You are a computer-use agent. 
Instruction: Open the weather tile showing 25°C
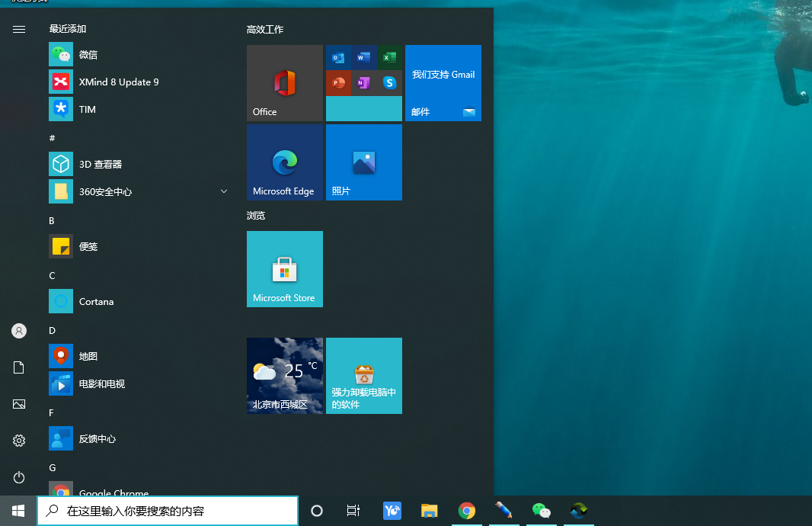(x=285, y=376)
